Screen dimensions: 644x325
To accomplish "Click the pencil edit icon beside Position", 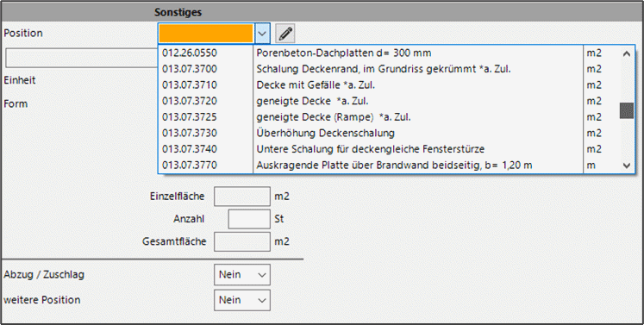I will click(x=285, y=34).
